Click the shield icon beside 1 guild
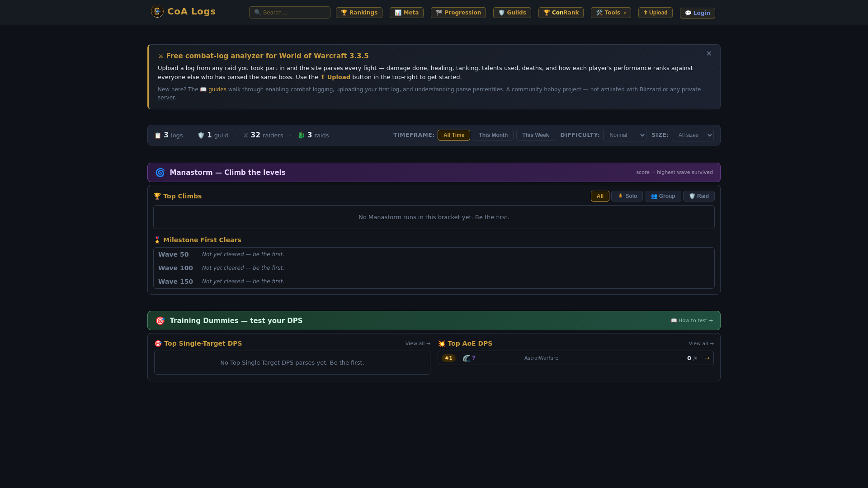 click(201, 136)
